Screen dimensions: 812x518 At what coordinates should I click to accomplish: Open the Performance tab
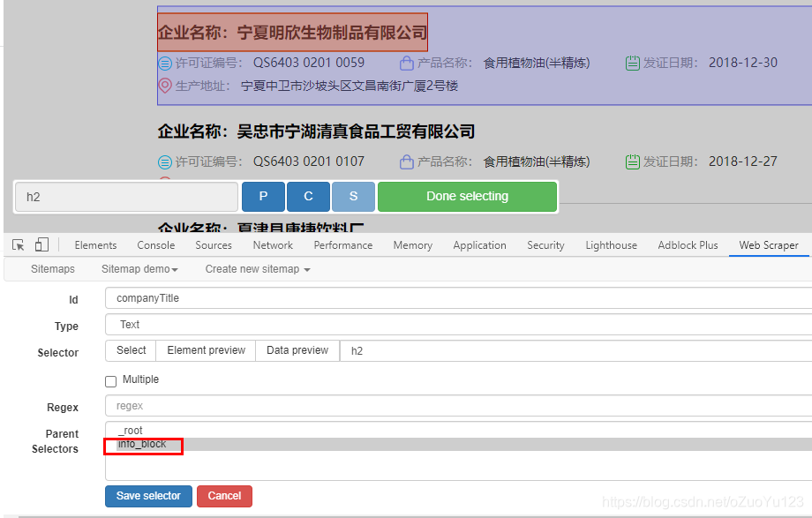pyautogui.click(x=342, y=245)
